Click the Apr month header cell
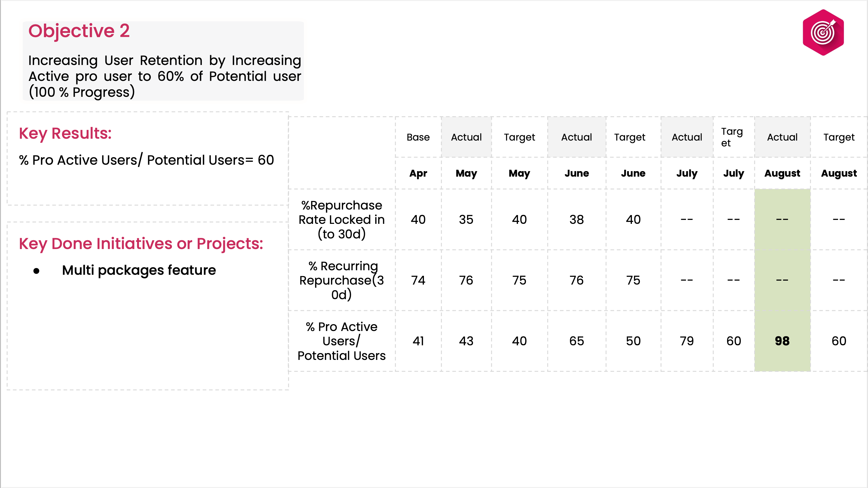The height and width of the screenshot is (488, 868). point(418,173)
